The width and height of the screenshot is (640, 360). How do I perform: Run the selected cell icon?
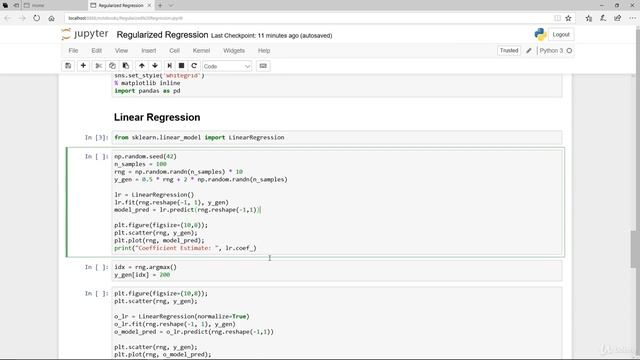click(169, 66)
